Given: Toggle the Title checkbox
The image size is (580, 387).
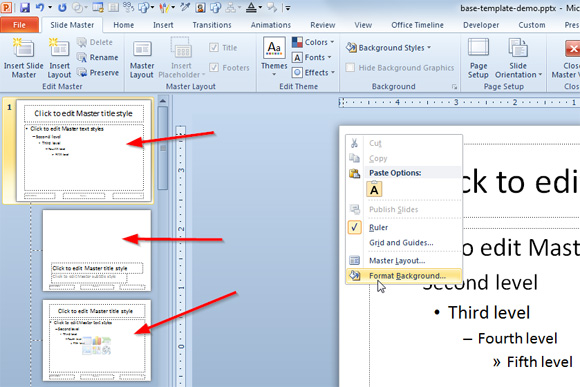Looking at the screenshot, I should point(214,47).
